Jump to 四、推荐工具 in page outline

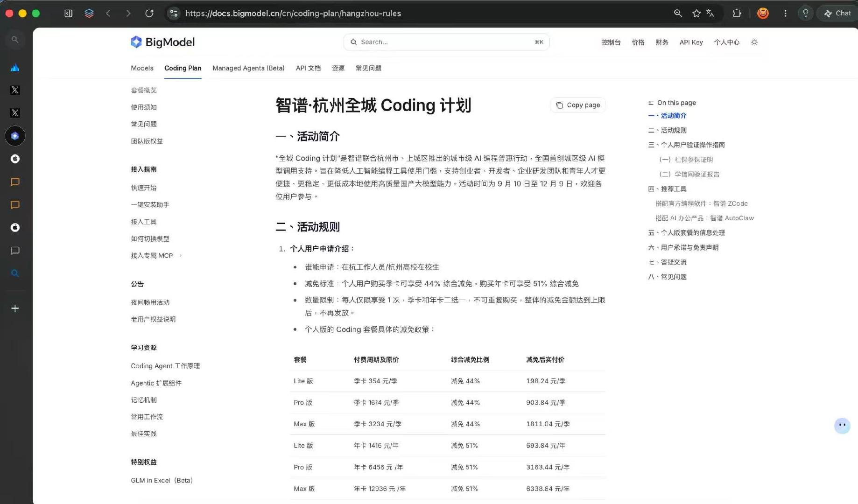point(667,189)
